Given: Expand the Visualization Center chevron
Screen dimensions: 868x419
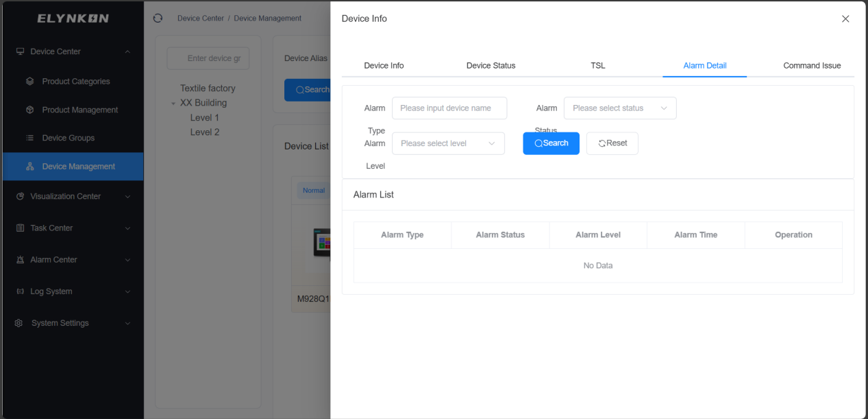Looking at the screenshot, I should (127, 196).
